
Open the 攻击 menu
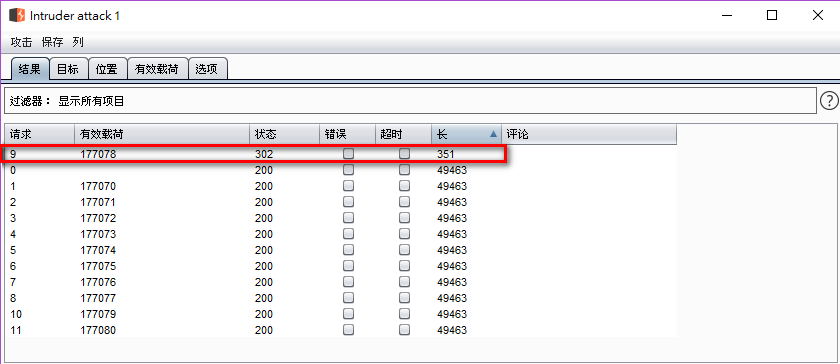point(21,42)
